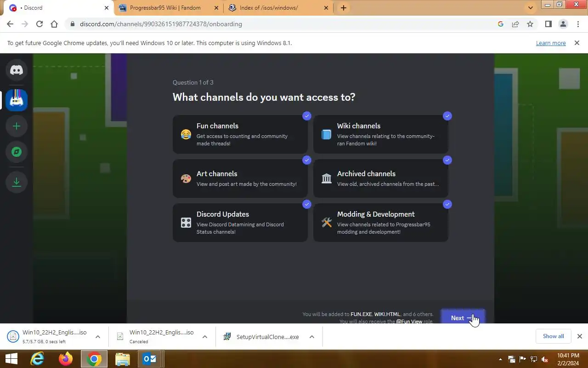Open Chrome profile avatar
This screenshot has height=368, width=588.
(563, 24)
